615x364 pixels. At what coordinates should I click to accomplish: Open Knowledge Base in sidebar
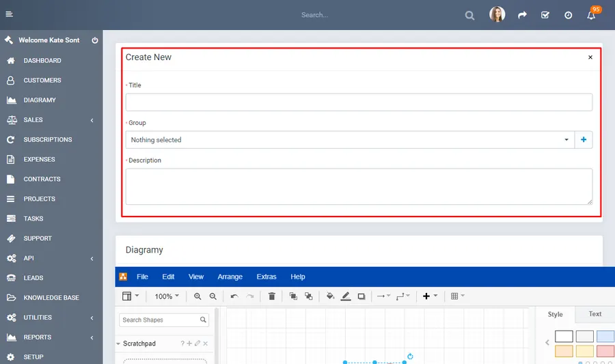(x=51, y=297)
